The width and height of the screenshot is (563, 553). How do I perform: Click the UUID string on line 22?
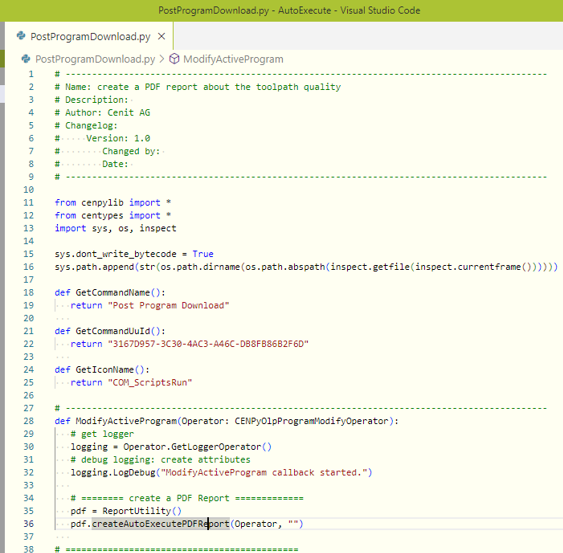point(208,344)
